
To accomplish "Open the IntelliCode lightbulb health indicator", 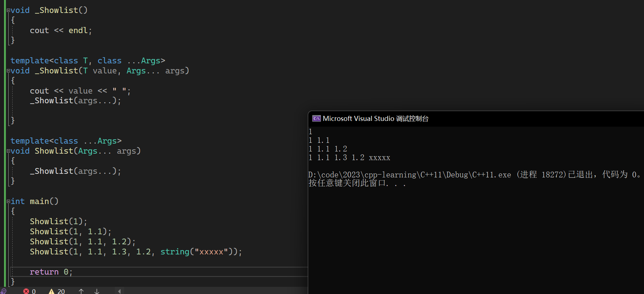I will (x=4, y=291).
